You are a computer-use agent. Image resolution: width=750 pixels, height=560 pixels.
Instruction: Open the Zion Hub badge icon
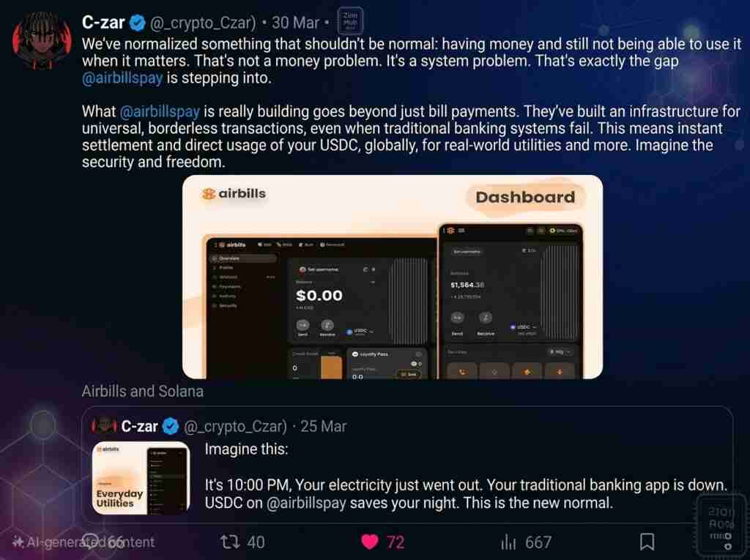point(350,21)
